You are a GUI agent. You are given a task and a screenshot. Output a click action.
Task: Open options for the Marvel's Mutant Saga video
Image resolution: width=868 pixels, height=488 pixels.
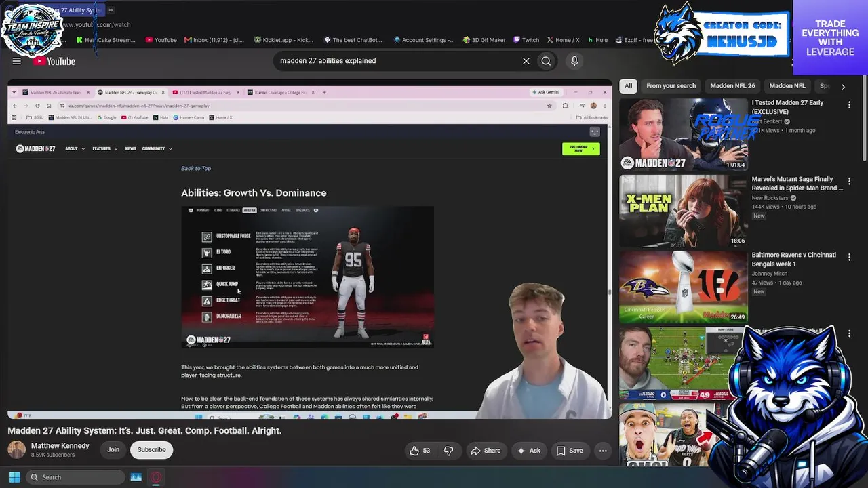tap(849, 182)
